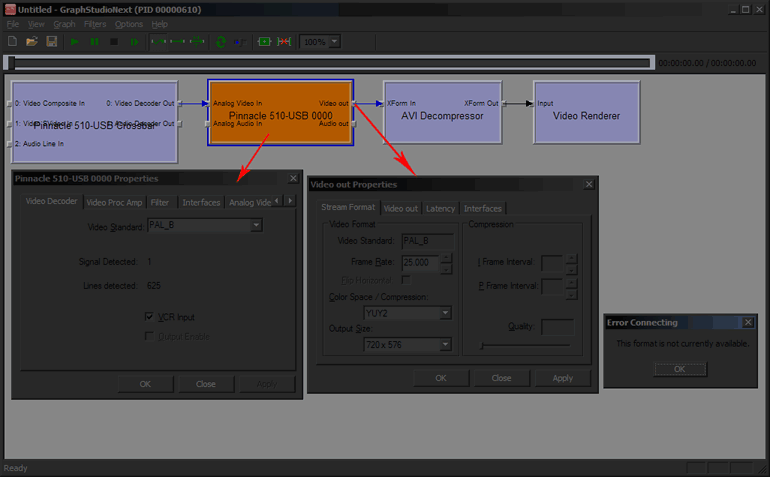Screen dimensions: 770x477
Task: Click OK in Error Connecting dialog
Action: (x=680, y=369)
